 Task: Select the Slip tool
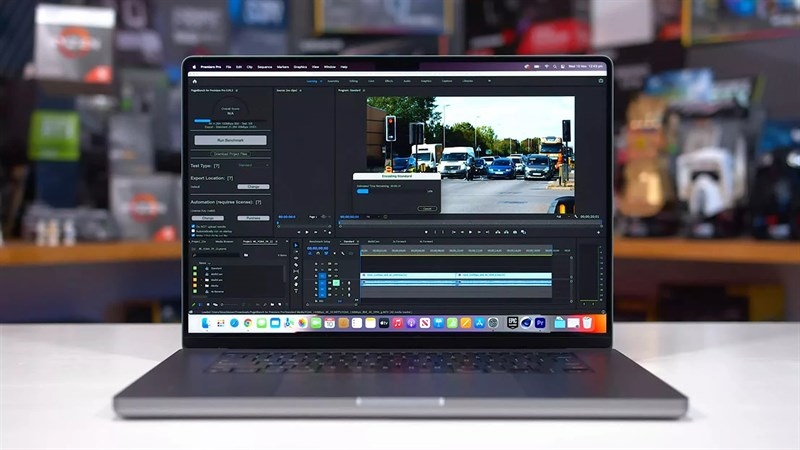296,271
